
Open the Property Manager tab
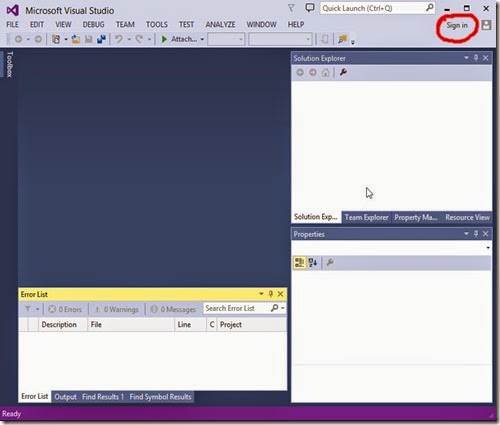(416, 217)
